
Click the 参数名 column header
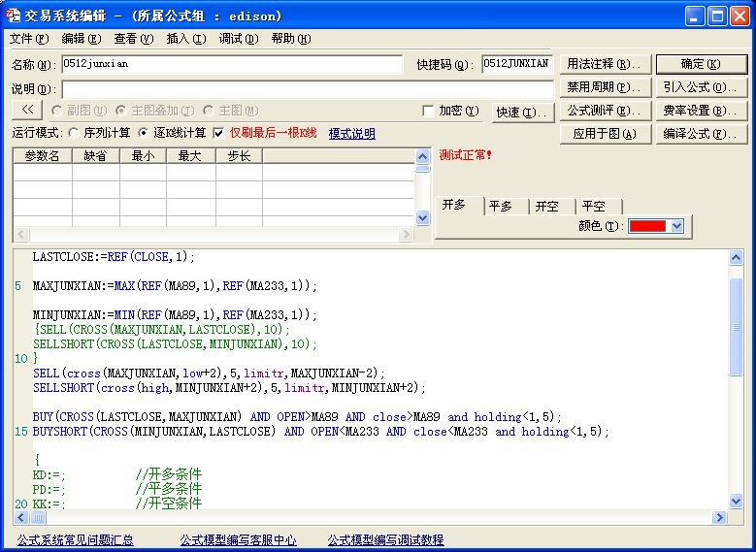[x=43, y=156]
